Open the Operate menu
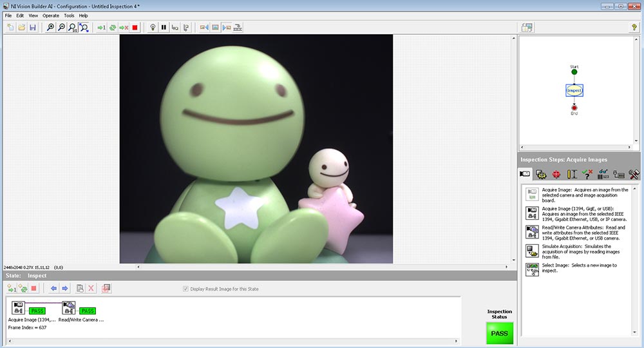 click(51, 15)
